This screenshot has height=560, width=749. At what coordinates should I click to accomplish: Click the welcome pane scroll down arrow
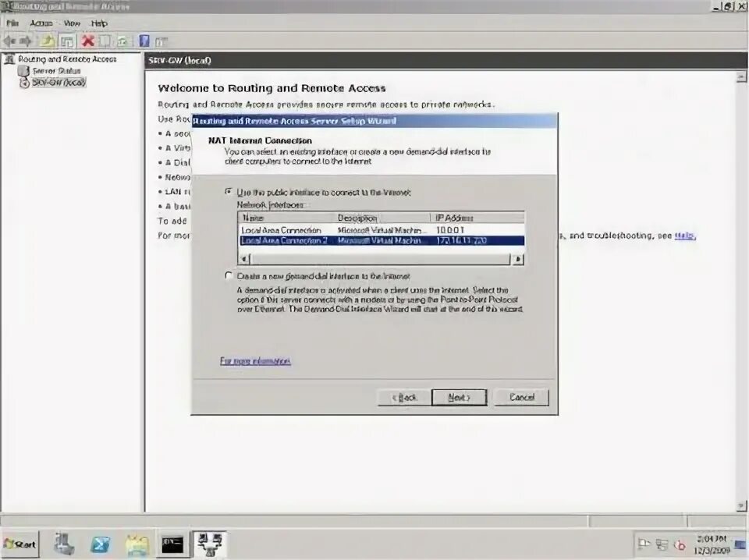741,505
